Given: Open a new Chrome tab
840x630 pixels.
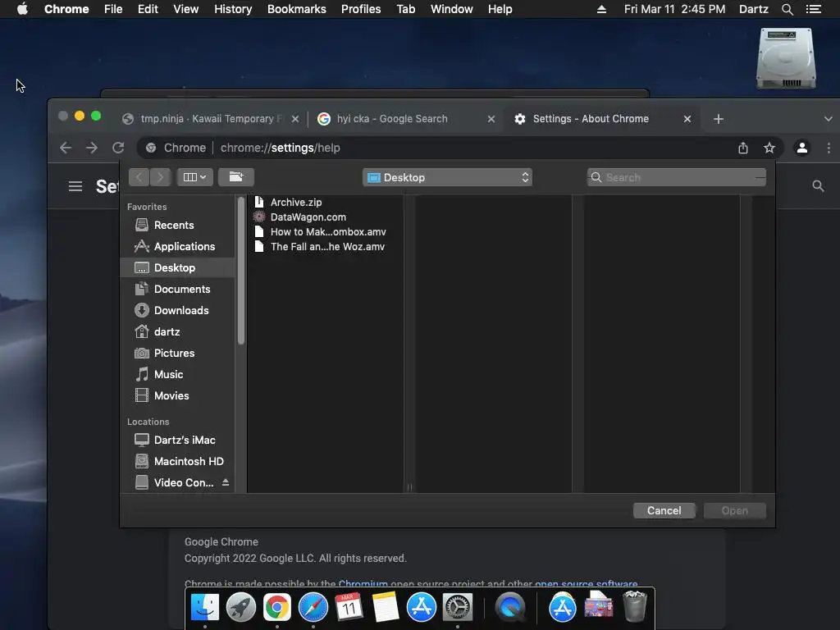Looking at the screenshot, I should click(x=719, y=119).
